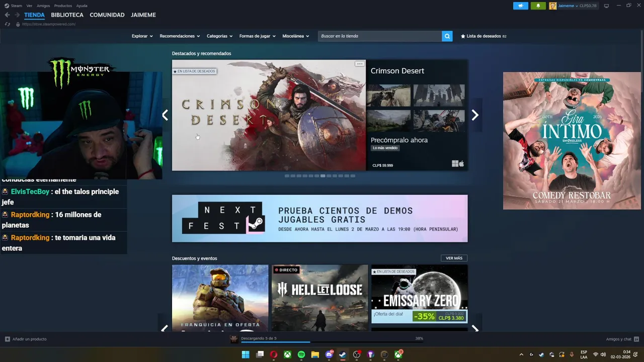Show previous featured game in carousel
This screenshot has height=362, width=644.
[165, 115]
